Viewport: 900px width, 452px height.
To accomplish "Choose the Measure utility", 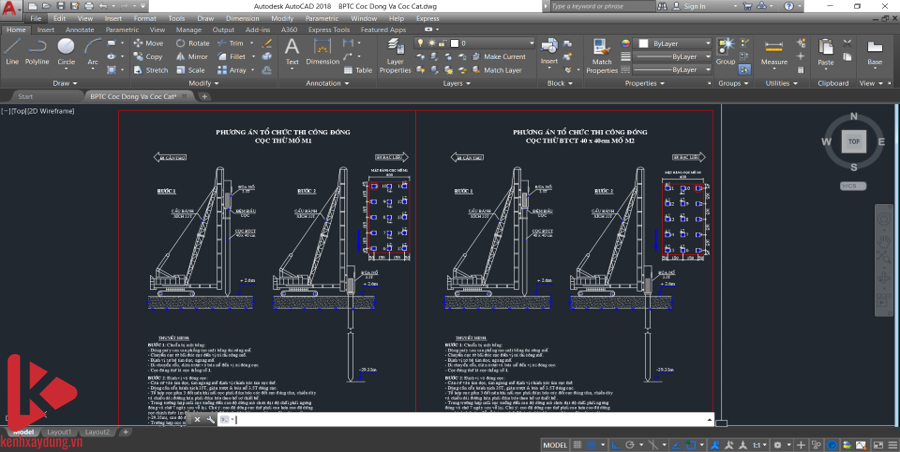I will click(774, 50).
